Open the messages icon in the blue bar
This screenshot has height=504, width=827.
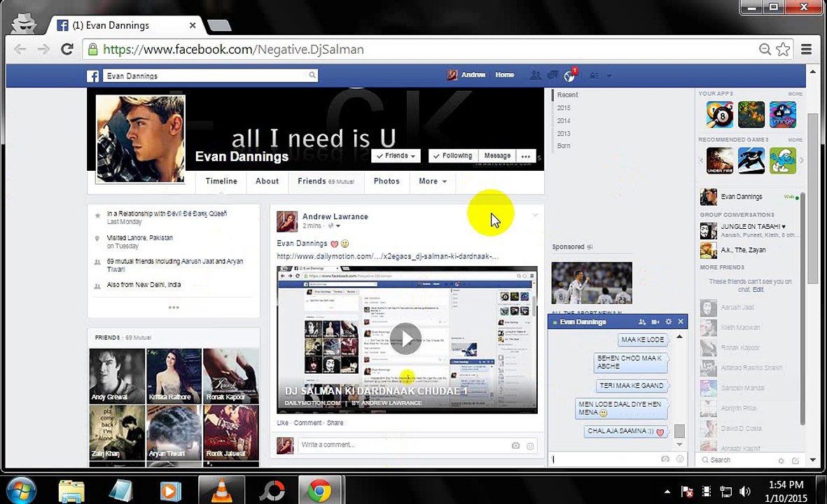point(553,76)
